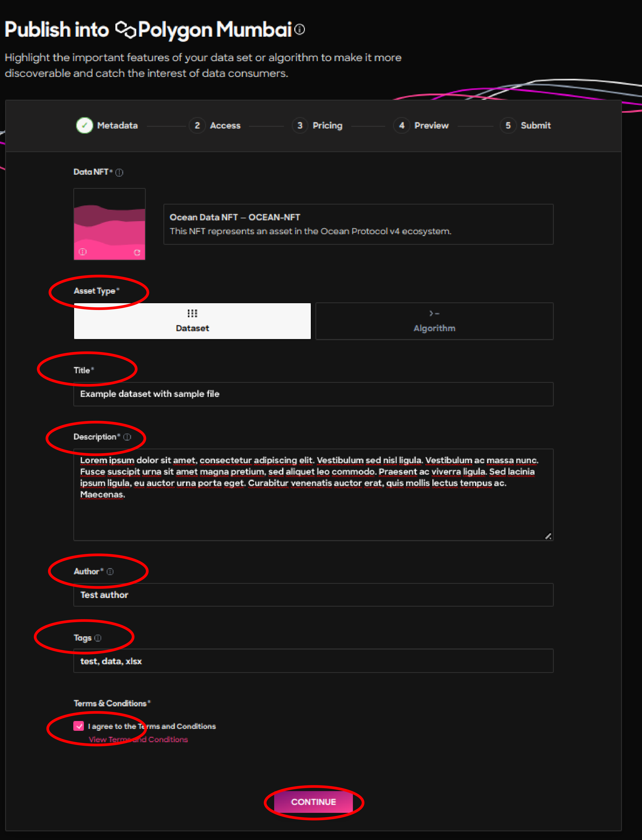Click the Polygon chain logo in heading
642x840 pixels.
click(x=126, y=30)
